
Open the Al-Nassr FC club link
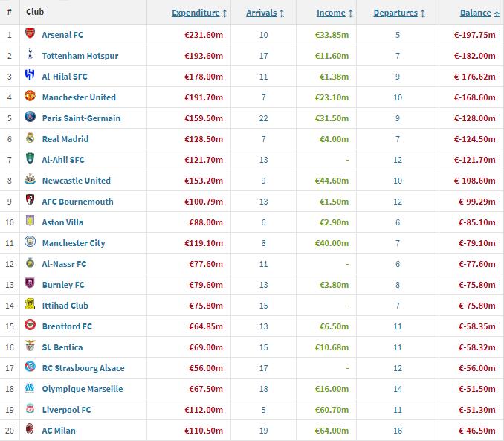[64, 264]
